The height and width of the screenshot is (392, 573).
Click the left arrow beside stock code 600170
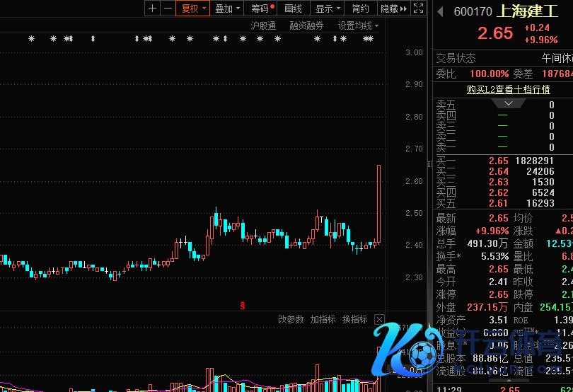point(440,11)
